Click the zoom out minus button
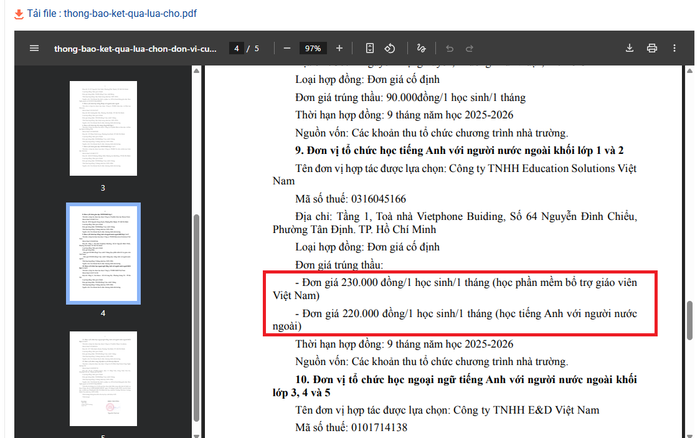700x438 pixels. (287, 48)
